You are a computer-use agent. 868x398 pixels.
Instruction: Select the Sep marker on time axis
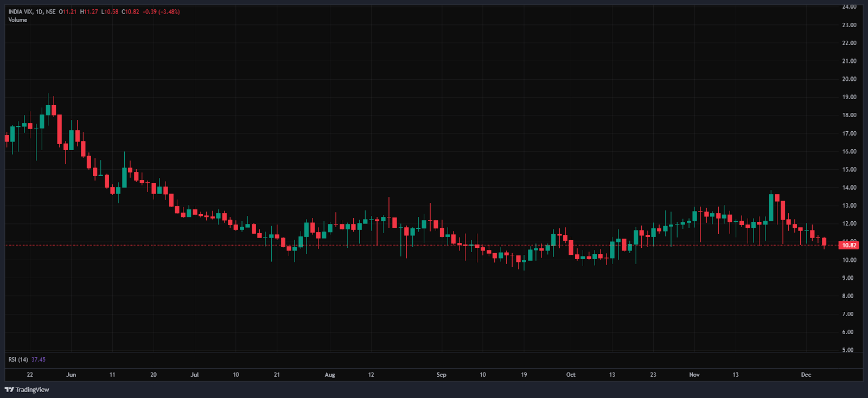[442, 375]
